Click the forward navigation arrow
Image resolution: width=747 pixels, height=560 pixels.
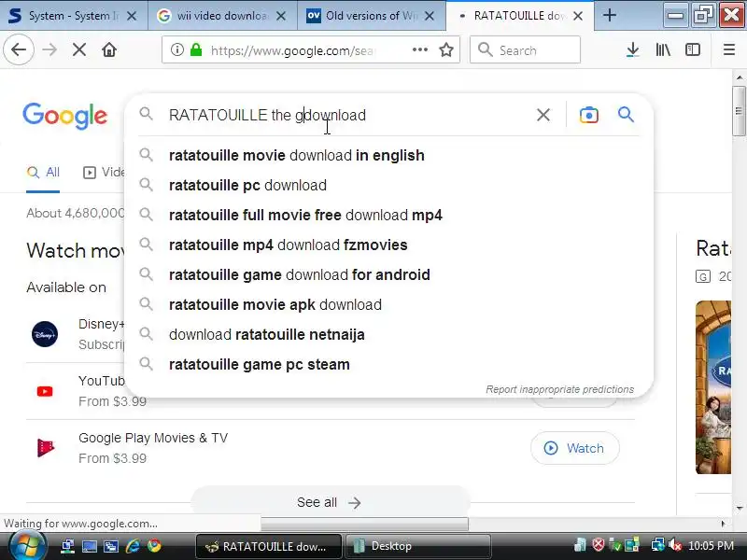[x=49, y=49]
